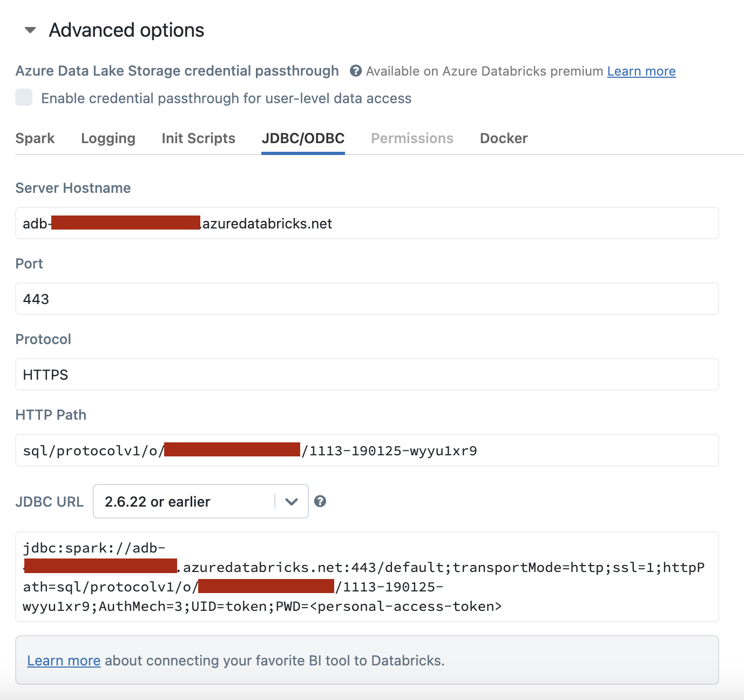Open the Init Scripts tab
The width and height of the screenshot is (744, 700).
[198, 138]
